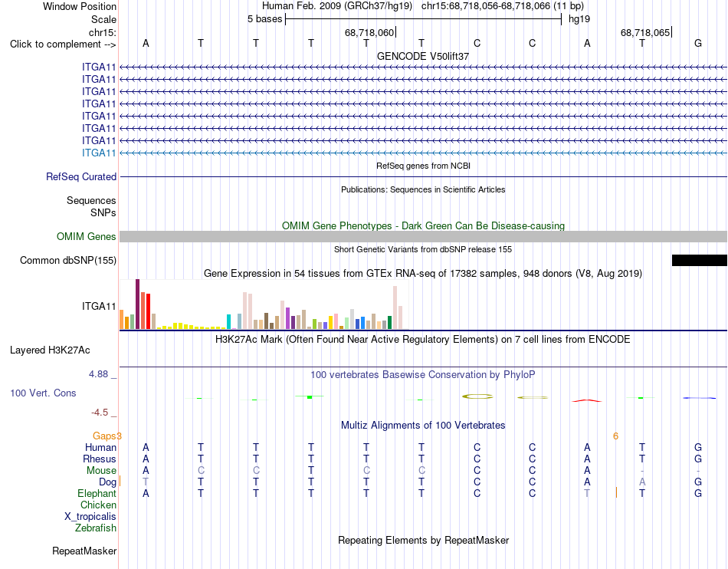Select the 68,718,065 position marker
Screen dimensions: 728x569
coord(645,32)
